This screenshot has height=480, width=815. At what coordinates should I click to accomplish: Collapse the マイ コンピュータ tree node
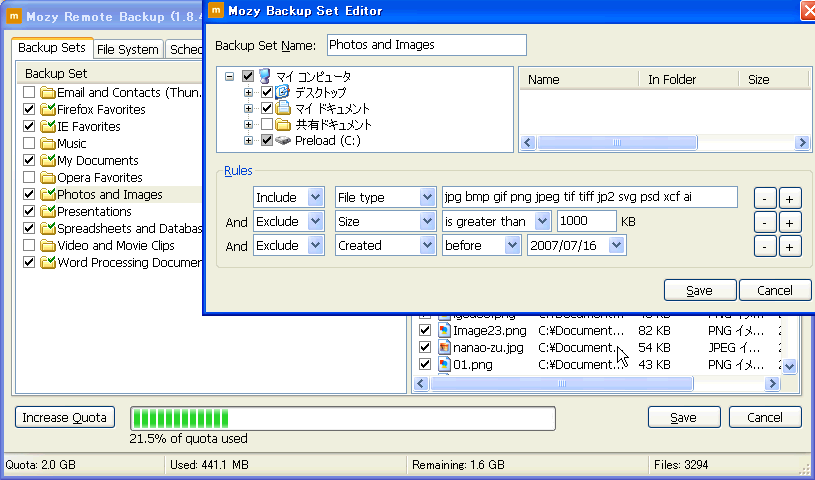(229, 76)
